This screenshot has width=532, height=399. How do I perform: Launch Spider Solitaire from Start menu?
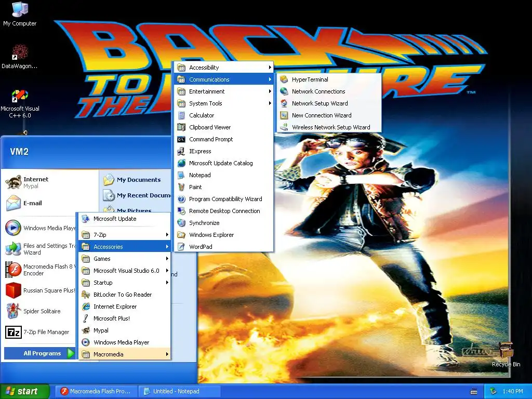pyautogui.click(x=40, y=311)
